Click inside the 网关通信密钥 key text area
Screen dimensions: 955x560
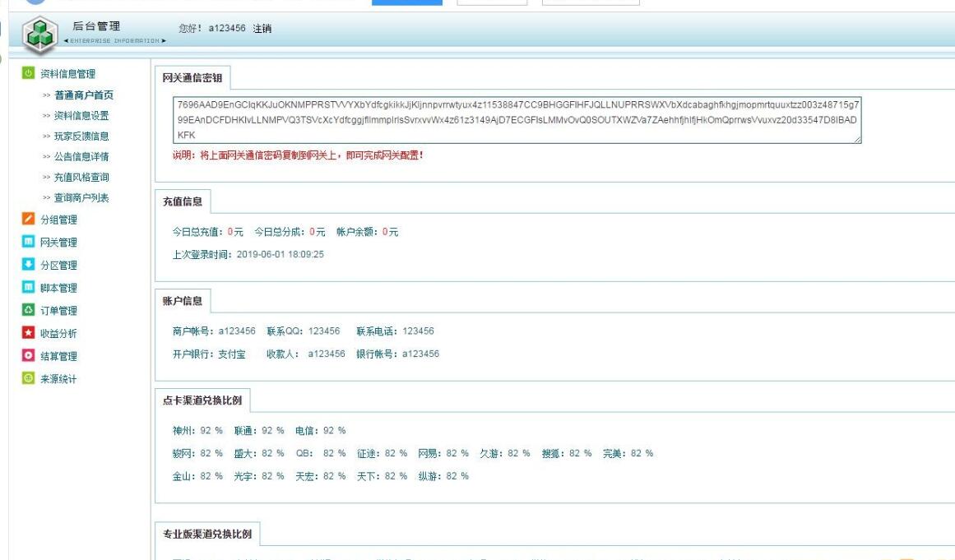pos(517,121)
